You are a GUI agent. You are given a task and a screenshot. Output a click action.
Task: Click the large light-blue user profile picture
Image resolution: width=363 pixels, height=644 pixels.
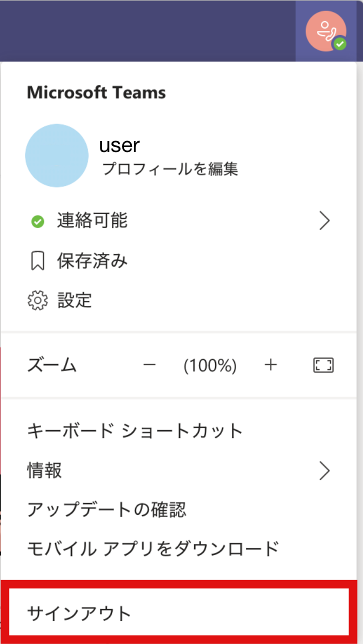(x=56, y=155)
